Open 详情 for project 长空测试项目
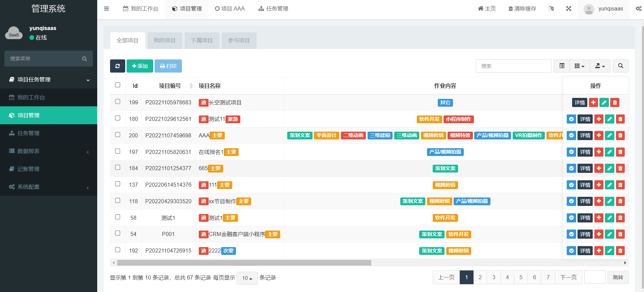Viewport: 644px width, 292px height. (x=580, y=103)
